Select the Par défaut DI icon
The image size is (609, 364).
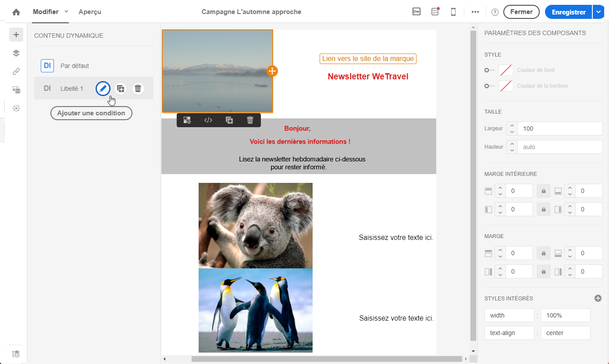click(47, 66)
